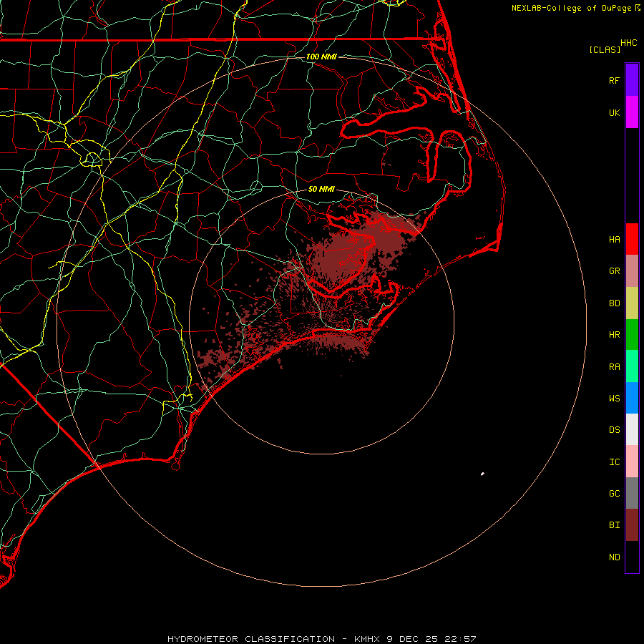Screen dimensions: 644x644
Task: Click the [CLAS] legend header
Action: 605,49
